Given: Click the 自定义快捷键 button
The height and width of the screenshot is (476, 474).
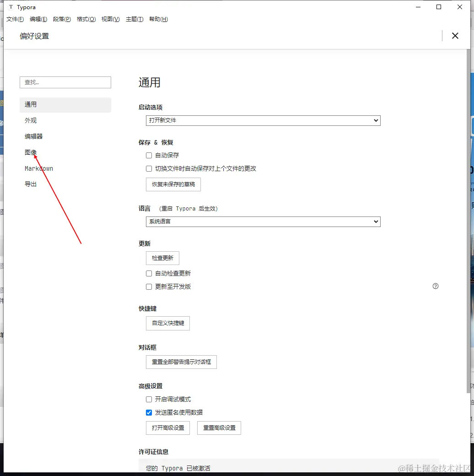Looking at the screenshot, I should 168,323.
